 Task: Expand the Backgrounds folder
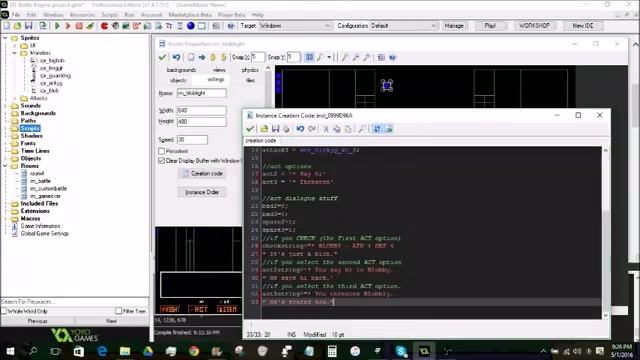click(x=5, y=113)
